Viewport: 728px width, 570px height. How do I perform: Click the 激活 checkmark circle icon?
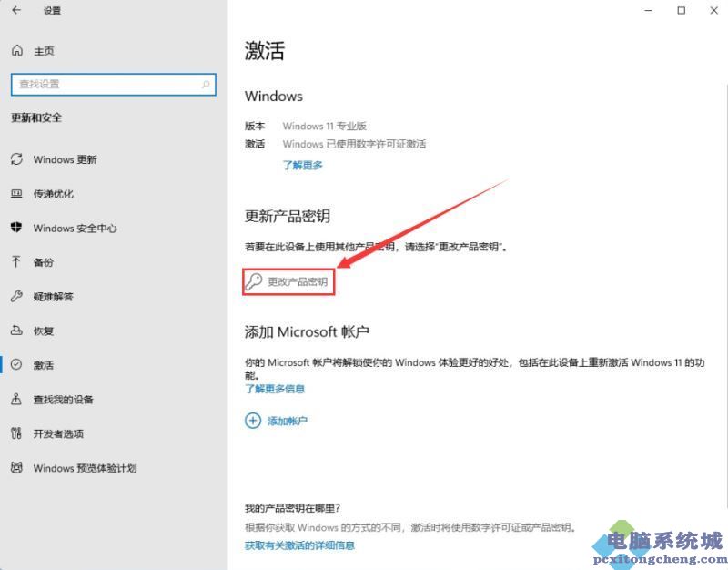point(16,364)
